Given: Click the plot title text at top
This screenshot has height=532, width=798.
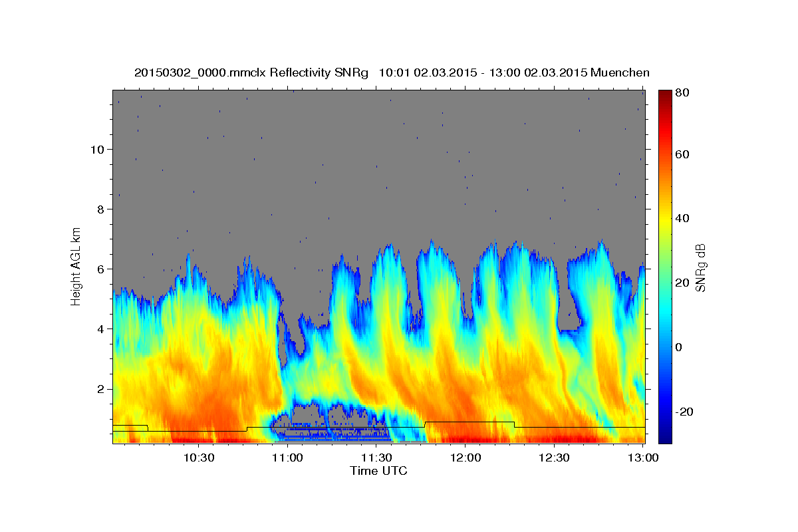Looking at the screenshot, I should [x=392, y=72].
